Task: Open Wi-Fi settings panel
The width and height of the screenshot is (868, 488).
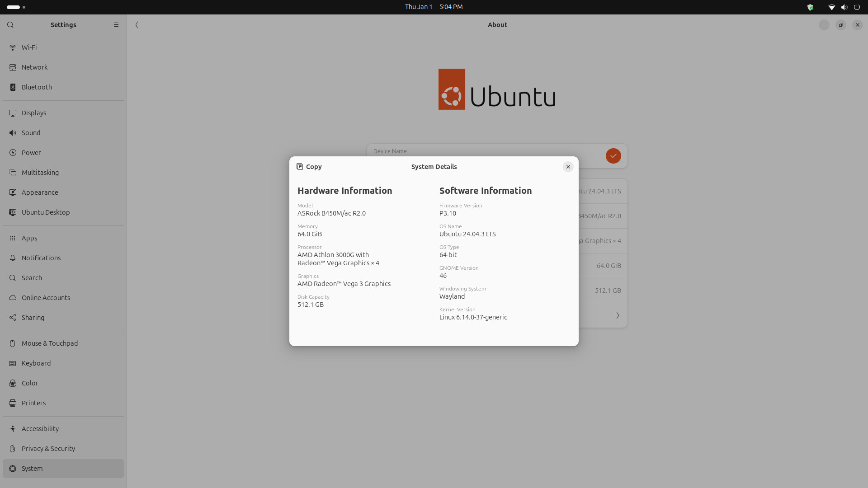Action: (x=29, y=47)
